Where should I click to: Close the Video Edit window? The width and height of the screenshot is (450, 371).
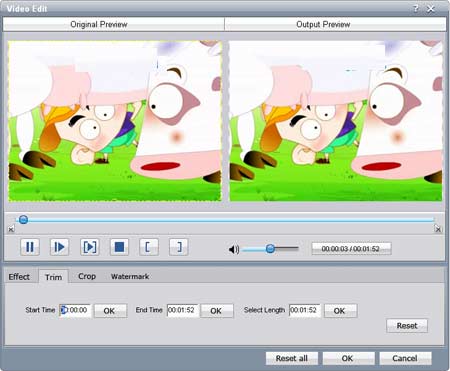click(x=431, y=9)
